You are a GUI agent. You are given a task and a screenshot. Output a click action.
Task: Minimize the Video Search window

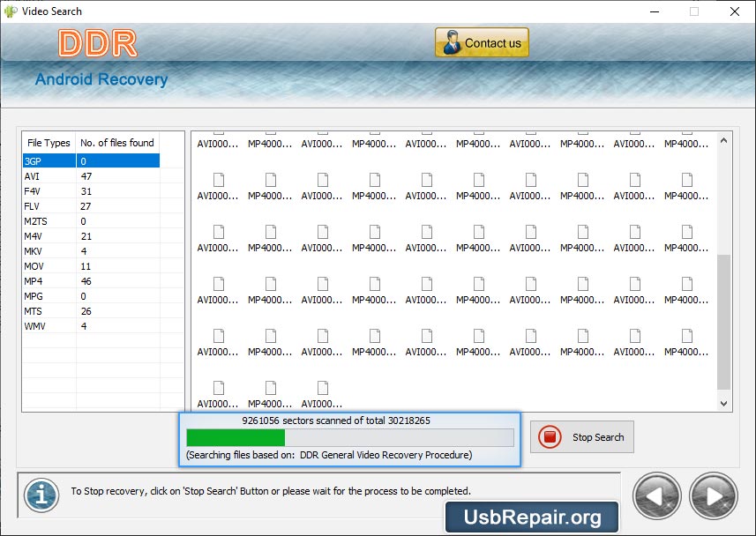(655, 11)
